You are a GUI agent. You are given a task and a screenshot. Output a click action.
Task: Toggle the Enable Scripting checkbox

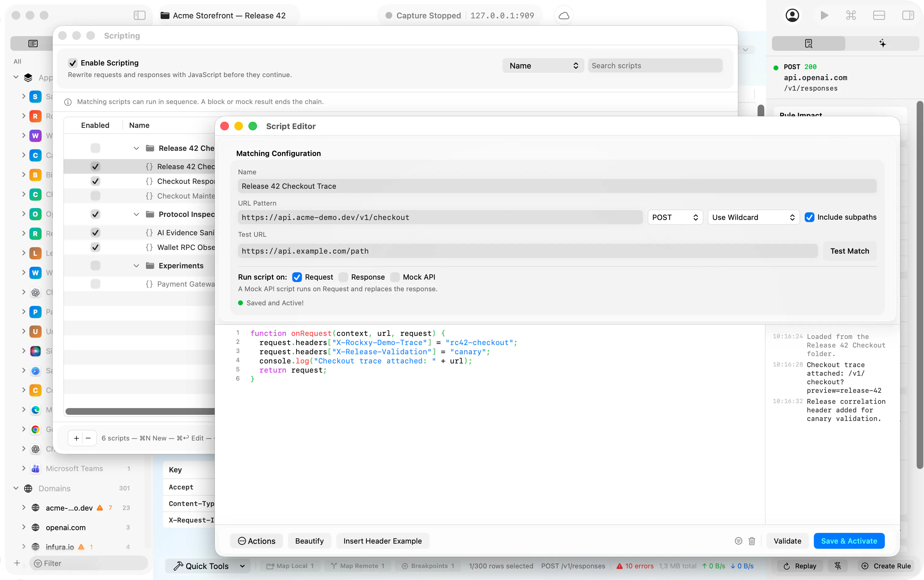coord(73,63)
